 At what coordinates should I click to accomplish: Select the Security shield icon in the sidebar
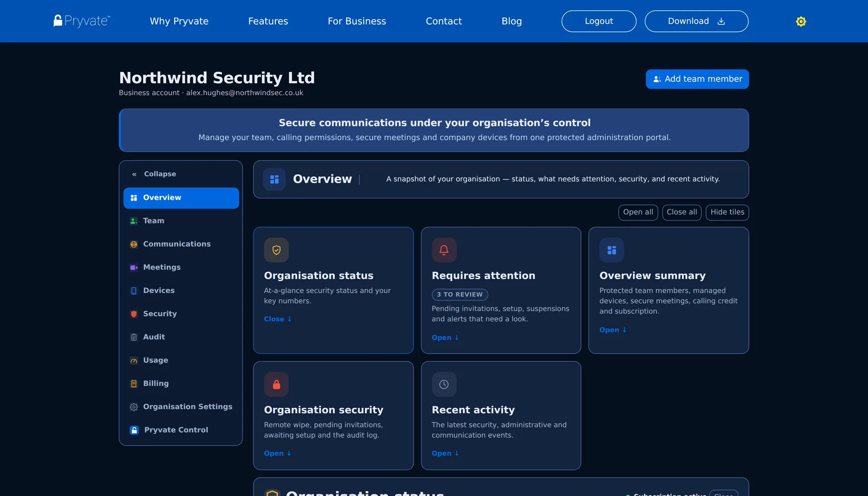click(x=134, y=314)
